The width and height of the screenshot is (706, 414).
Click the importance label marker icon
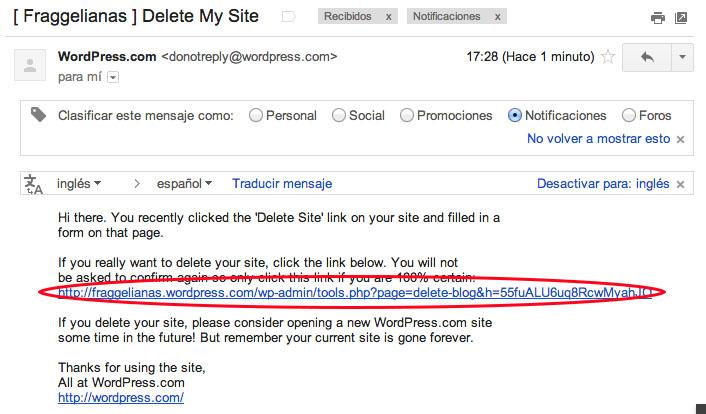point(288,17)
